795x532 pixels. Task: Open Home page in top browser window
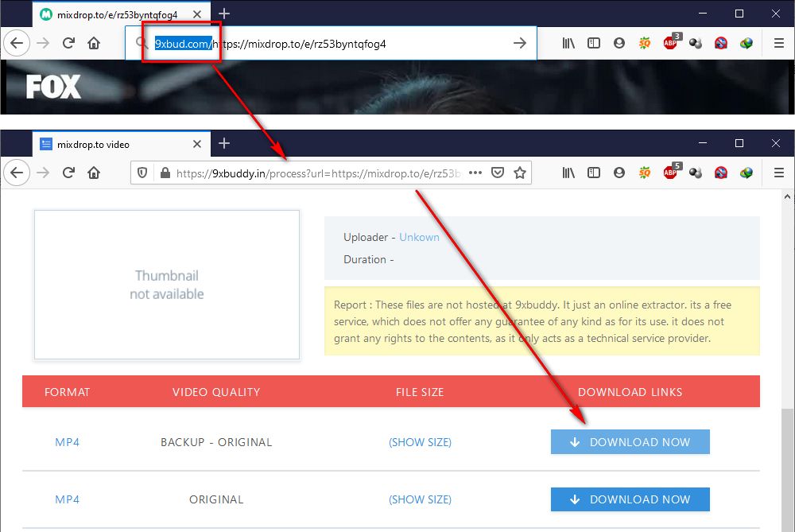(x=94, y=43)
